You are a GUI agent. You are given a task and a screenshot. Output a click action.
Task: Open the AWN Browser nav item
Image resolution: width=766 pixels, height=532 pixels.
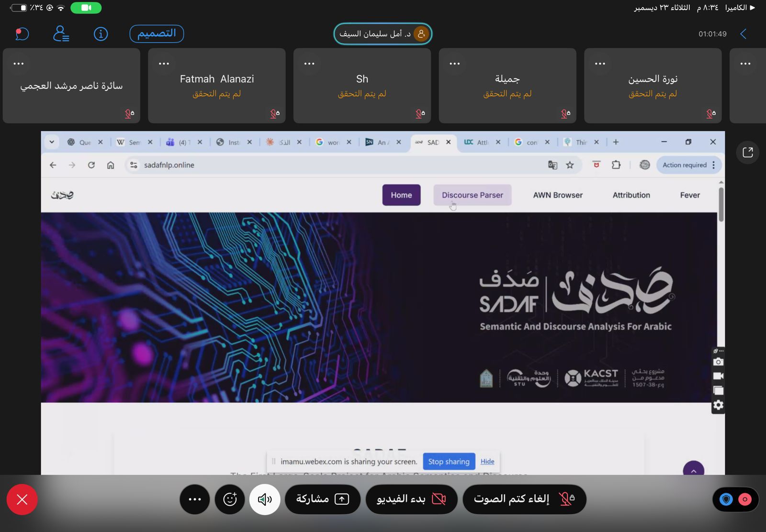pyautogui.click(x=558, y=195)
